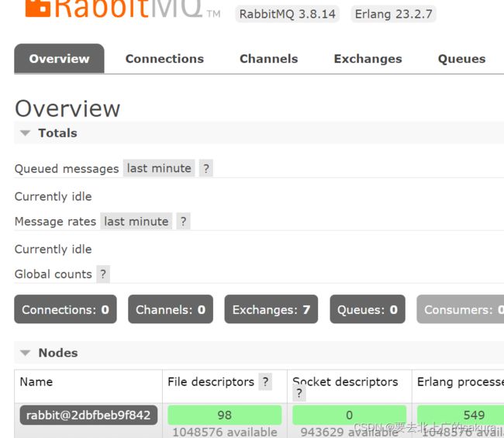
Task: Open the Overview tab
Action: pos(59,58)
